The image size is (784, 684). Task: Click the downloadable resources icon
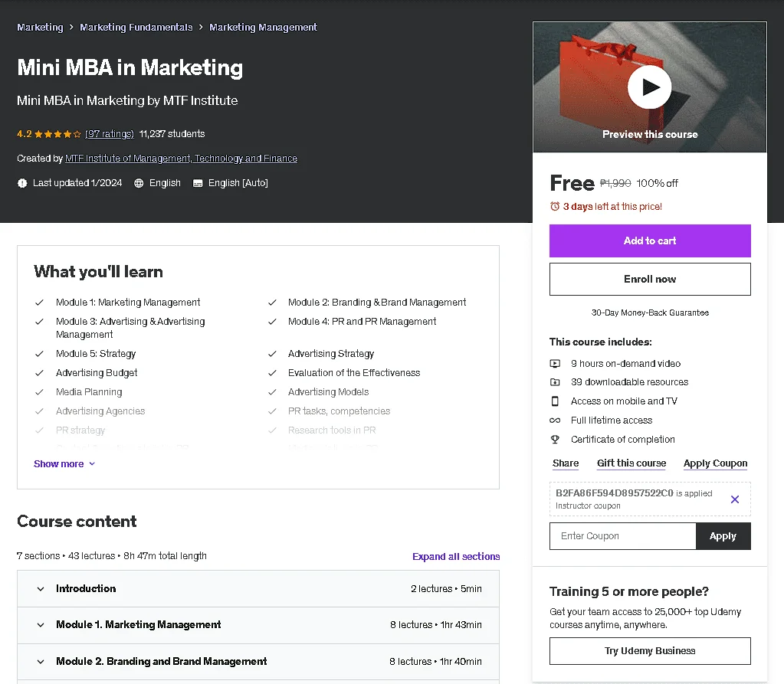[x=555, y=382]
